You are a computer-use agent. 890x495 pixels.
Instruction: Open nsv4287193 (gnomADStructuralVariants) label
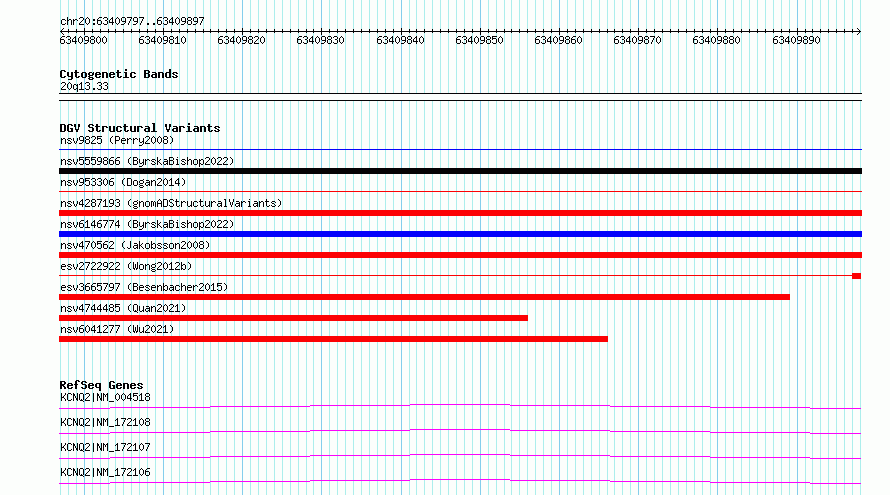pyautogui.click(x=171, y=203)
